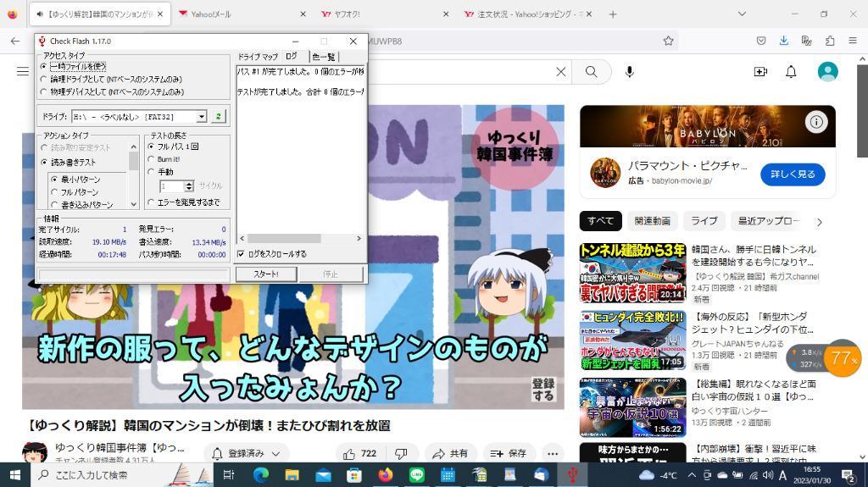868x487 pixels.
Task: Click the 保存 save button under video
Action: [509, 454]
